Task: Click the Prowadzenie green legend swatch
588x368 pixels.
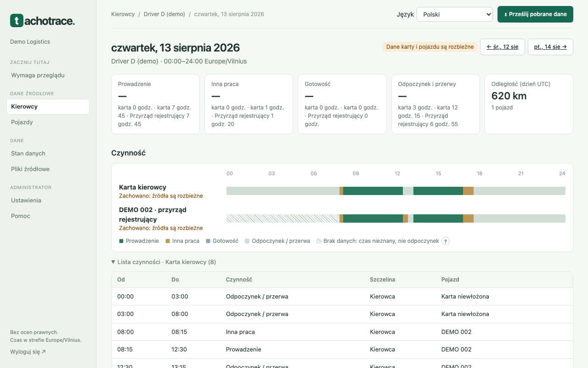Action: (121, 241)
